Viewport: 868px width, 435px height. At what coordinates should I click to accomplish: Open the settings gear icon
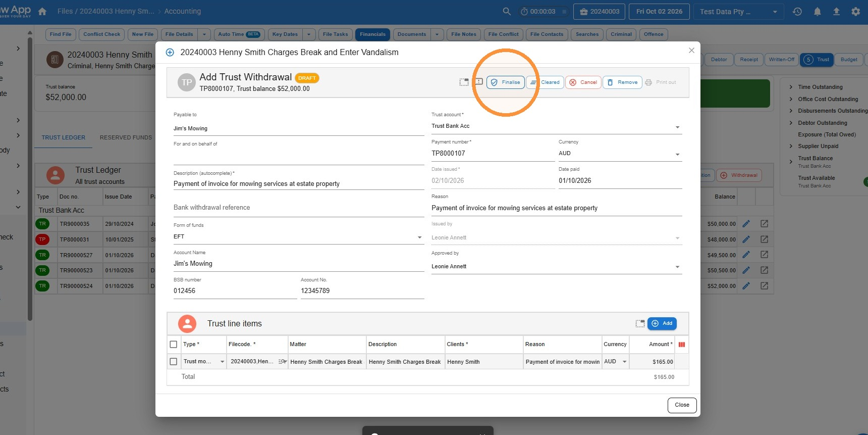[x=855, y=11]
